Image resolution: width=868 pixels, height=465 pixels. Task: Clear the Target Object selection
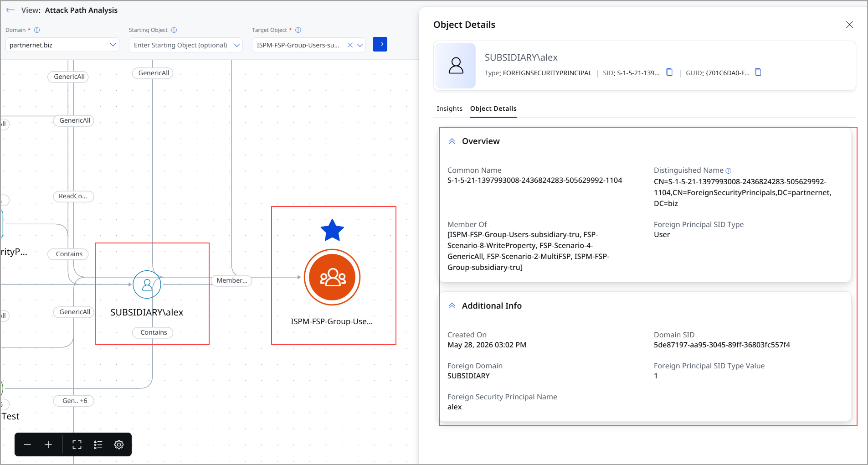(x=350, y=45)
